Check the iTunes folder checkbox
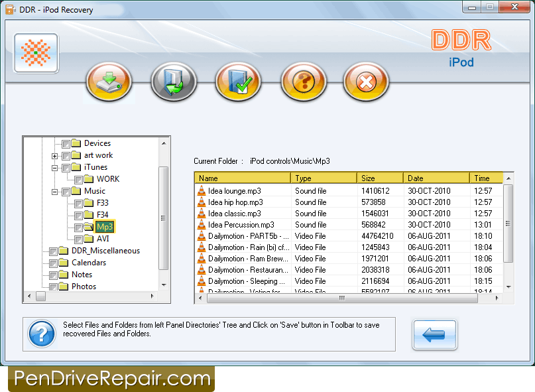 tap(66, 168)
